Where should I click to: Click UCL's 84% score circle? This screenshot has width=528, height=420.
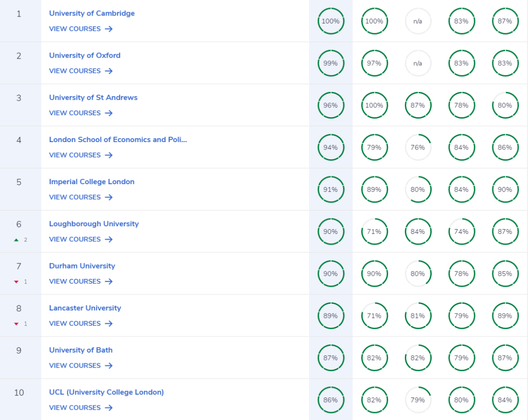point(505,400)
